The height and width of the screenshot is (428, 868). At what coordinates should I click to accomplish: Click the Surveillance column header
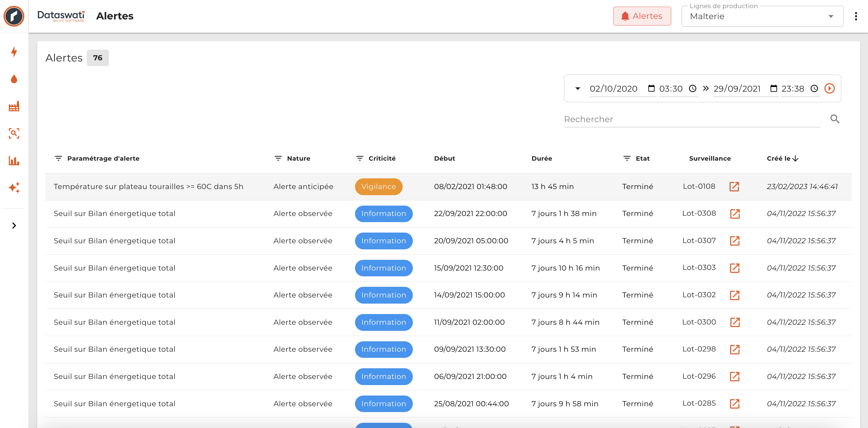pos(709,158)
